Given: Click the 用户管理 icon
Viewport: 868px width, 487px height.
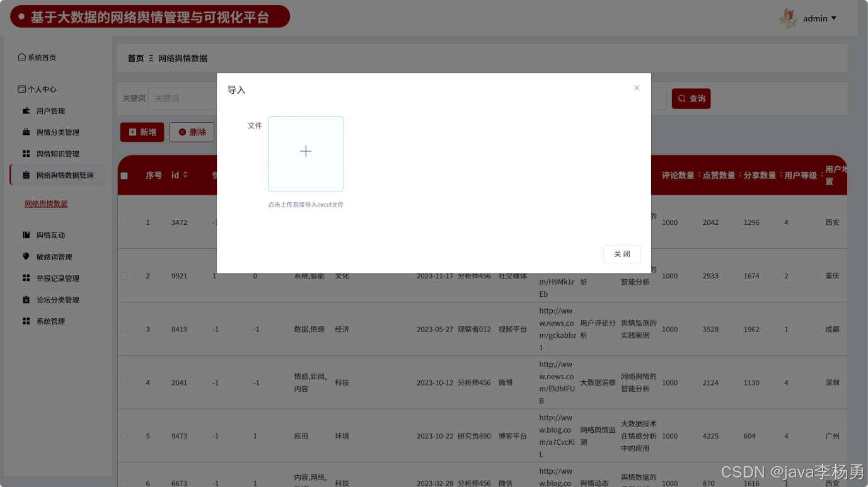Looking at the screenshot, I should [26, 111].
